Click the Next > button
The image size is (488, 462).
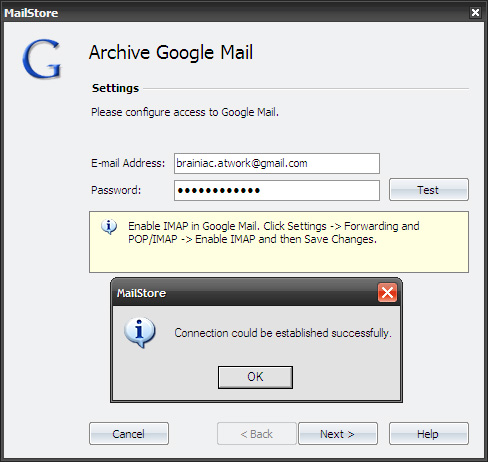click(338, 434)
